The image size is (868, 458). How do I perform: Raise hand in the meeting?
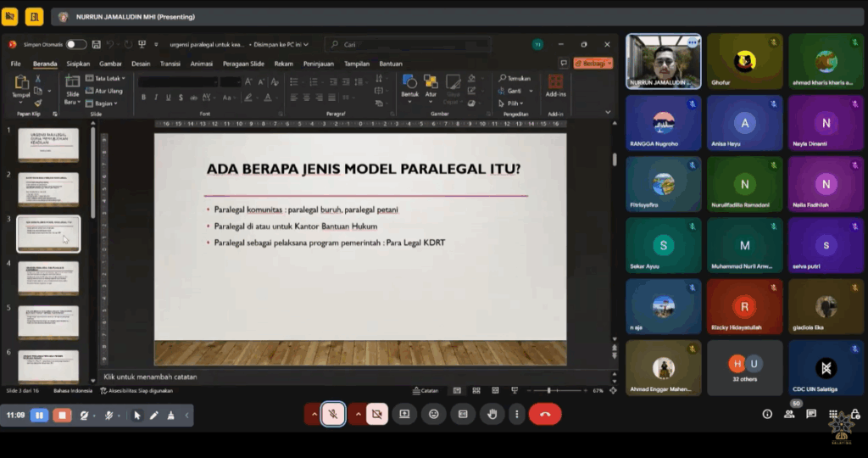pyautogui.click(x=492, y=415)
